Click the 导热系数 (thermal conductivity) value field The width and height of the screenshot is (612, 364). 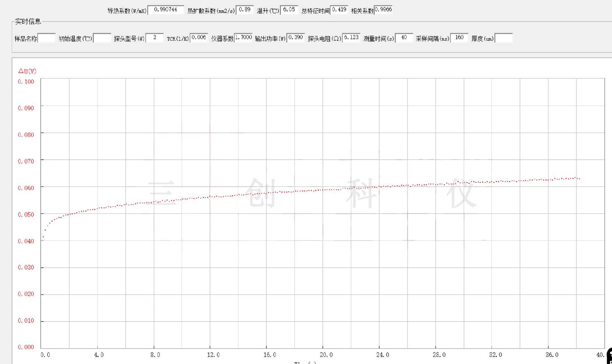click(x=166, y=10)
